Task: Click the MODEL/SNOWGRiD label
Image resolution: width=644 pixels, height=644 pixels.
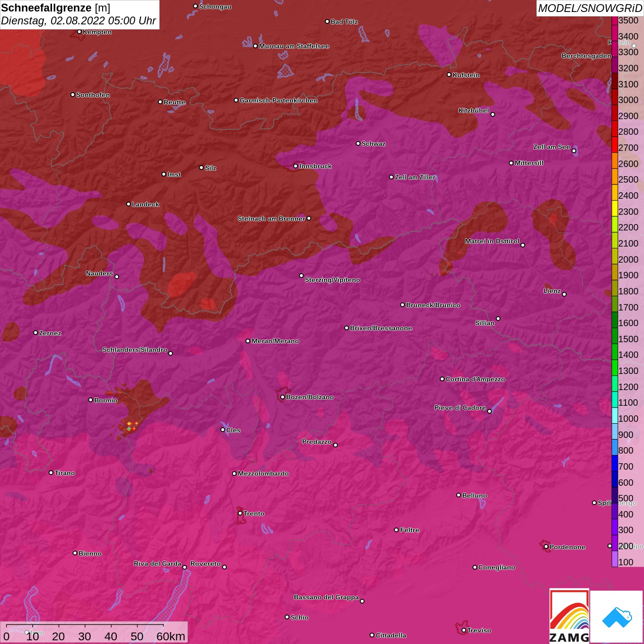Action: 590,8
